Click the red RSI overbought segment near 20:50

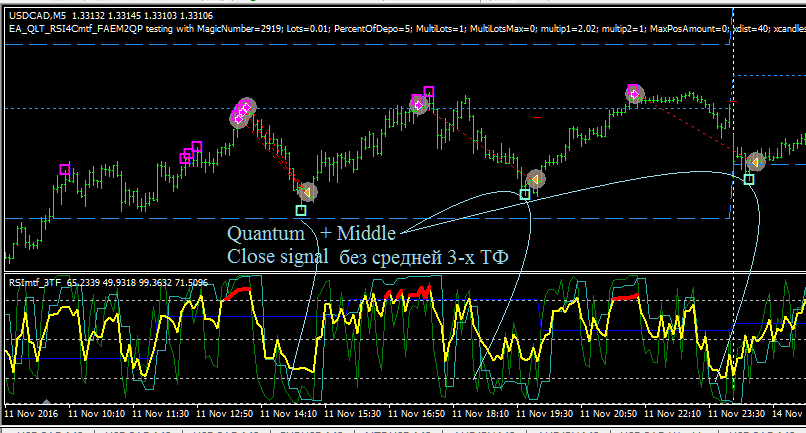pos(626,297)
